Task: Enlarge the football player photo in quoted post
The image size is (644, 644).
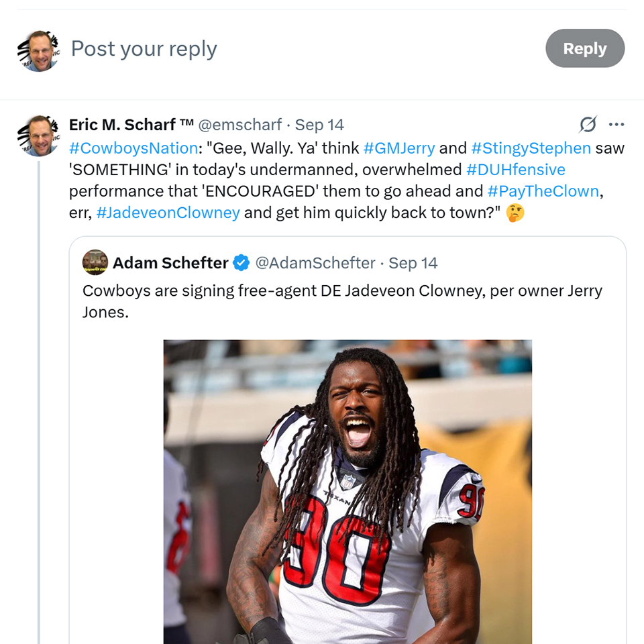Action: (x=347, y=490)
